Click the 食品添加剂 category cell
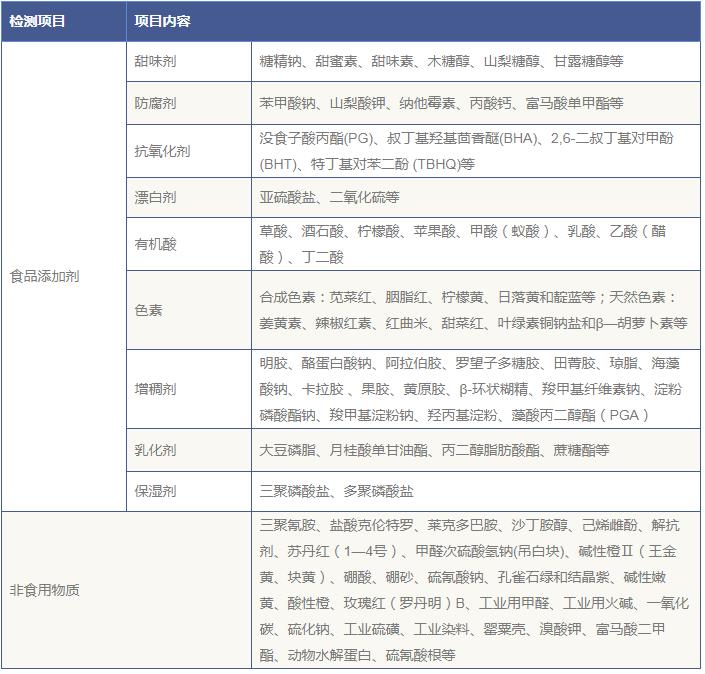The width and height of the screenshot is (705, 674). point(44,276)
